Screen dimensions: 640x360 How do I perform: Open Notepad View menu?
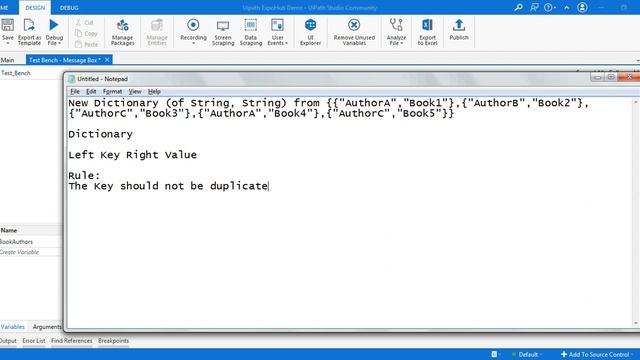tap(135, 91)
